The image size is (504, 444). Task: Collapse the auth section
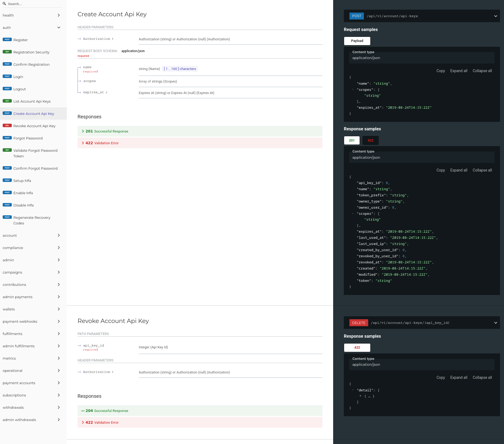coord(33,28)
